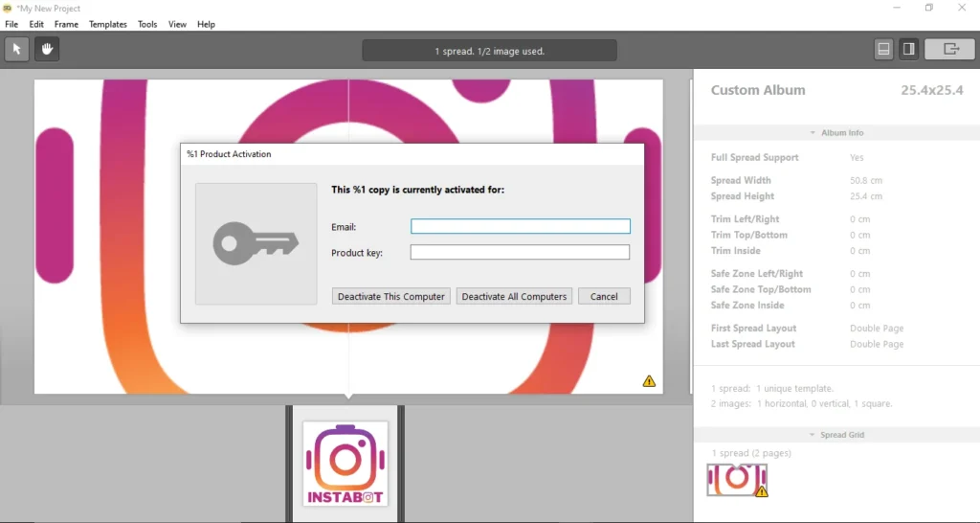This screenshot has width=980, height=523.
Task: Click the app icon in the title bar
Action: (x=8, y=8)
